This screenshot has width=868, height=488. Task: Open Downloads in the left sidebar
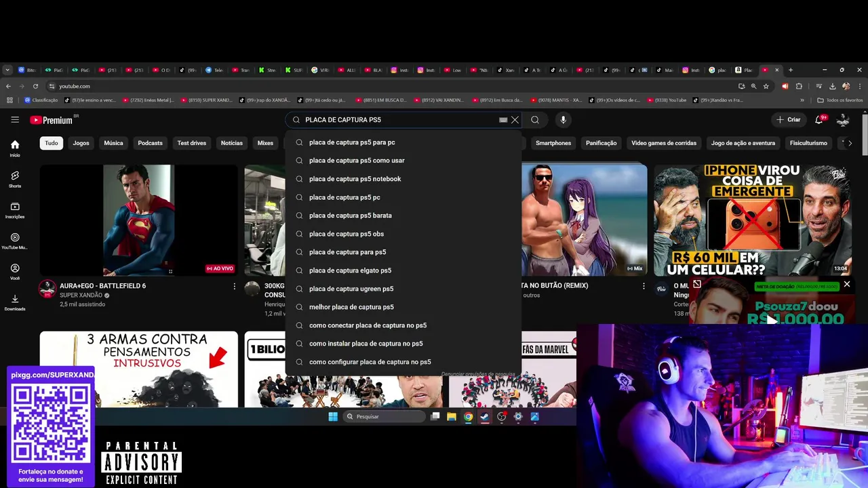pos(15,302)
